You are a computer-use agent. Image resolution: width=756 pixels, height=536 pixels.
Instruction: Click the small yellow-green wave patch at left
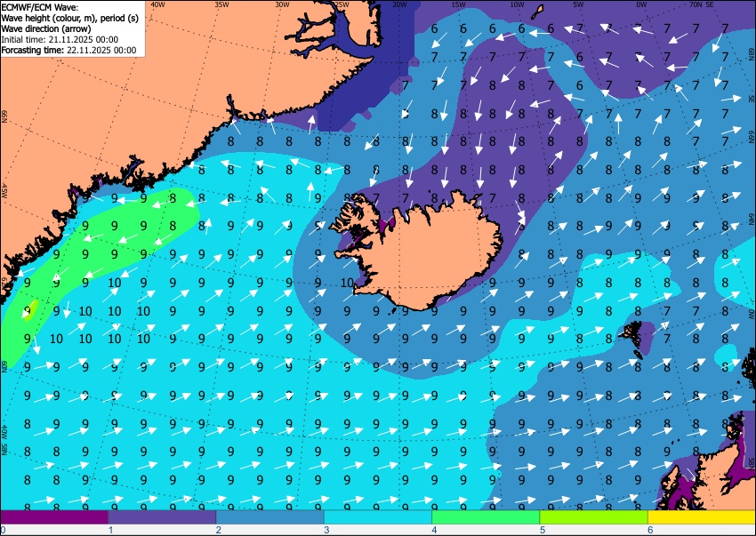coord(30,310)
